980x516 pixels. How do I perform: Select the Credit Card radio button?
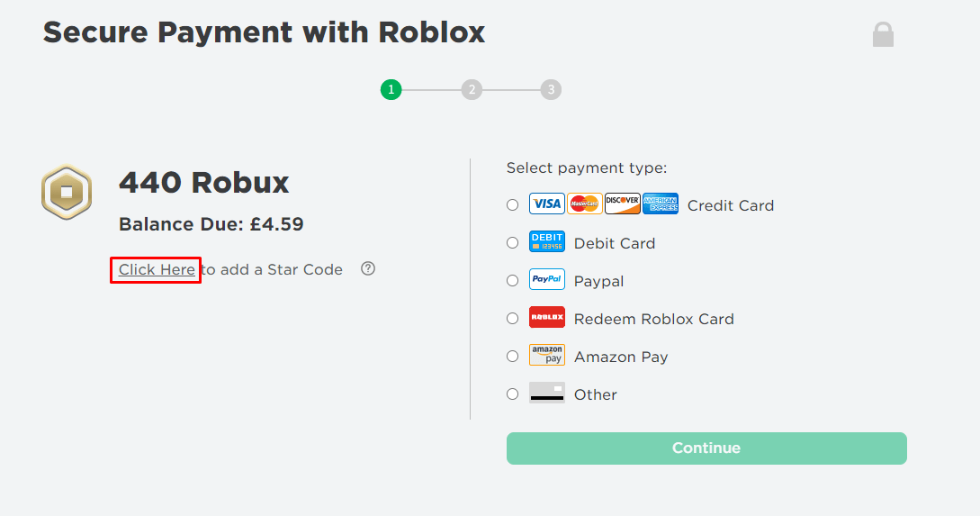[513, 205]
